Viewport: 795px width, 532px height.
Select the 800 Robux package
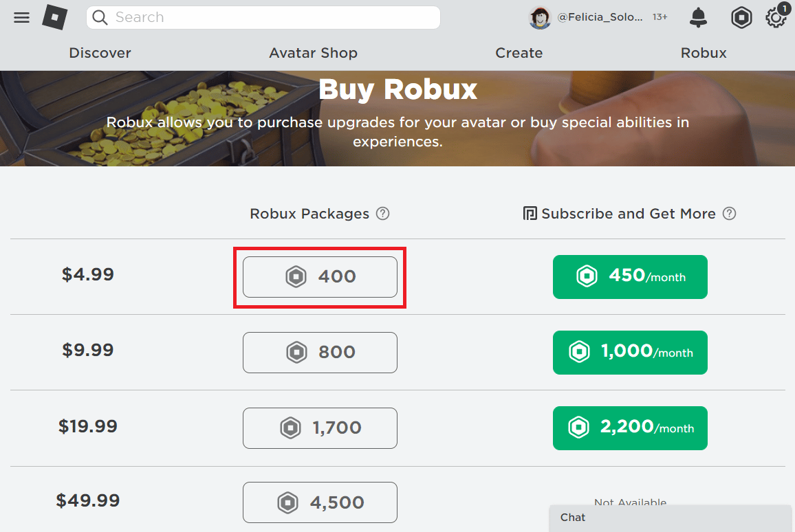point(320,353)
